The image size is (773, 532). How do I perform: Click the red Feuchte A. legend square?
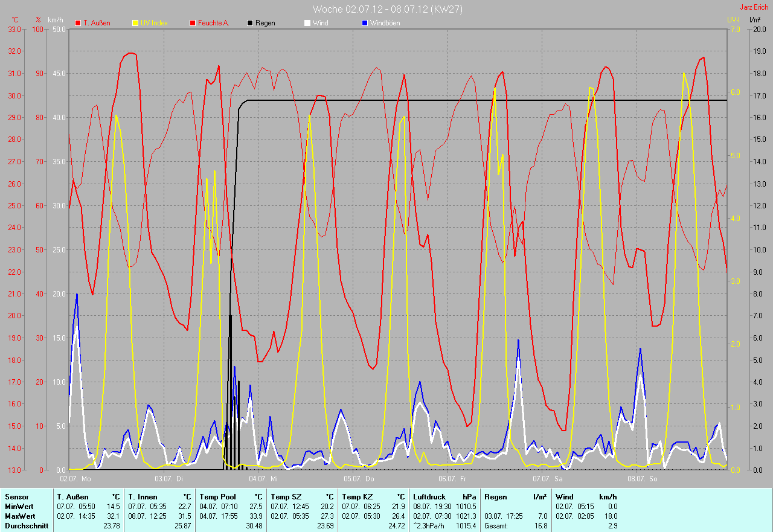point(193,23)
